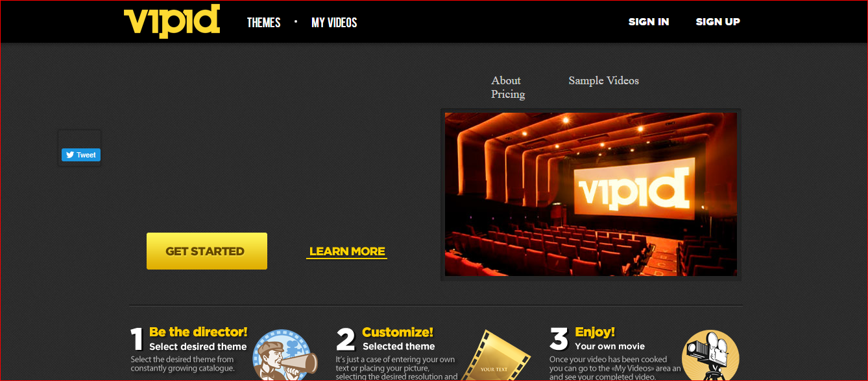Click the 'Customize!' heading
This screenshot has width=868, height=381.
point(398,332)
